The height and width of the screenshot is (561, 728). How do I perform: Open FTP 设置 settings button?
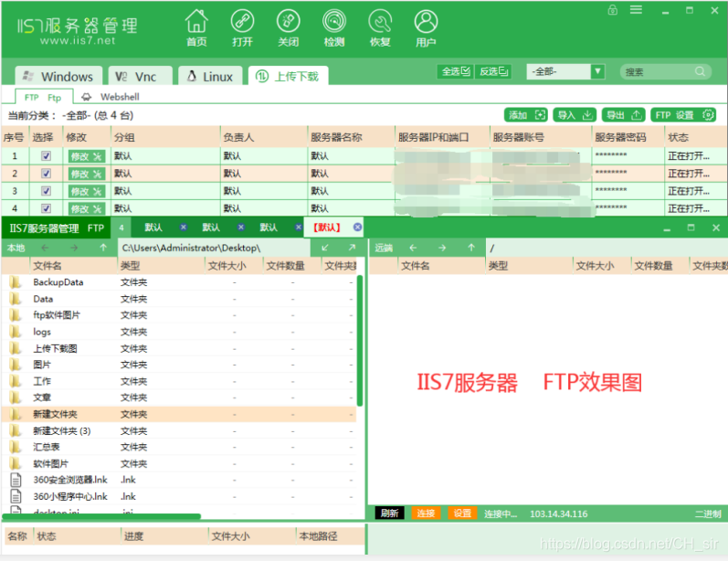[x=684, y=115]
